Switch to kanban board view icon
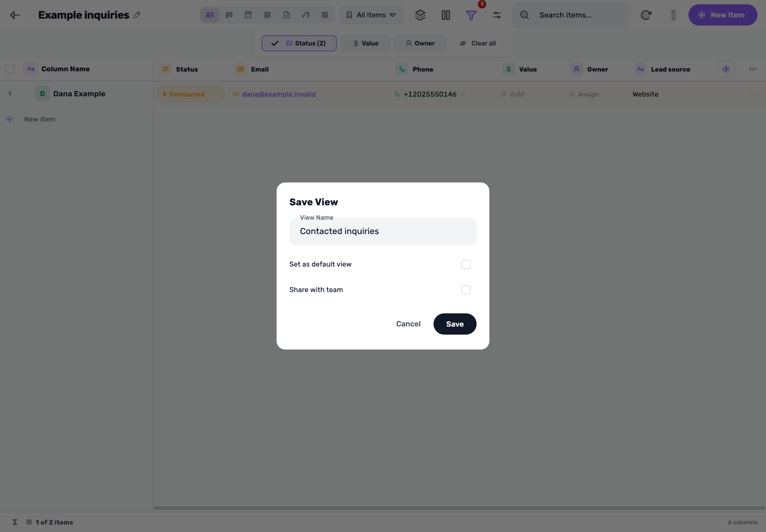Viewport: 766px width, 532px height. pyautogui.click(x=229, y=15)
